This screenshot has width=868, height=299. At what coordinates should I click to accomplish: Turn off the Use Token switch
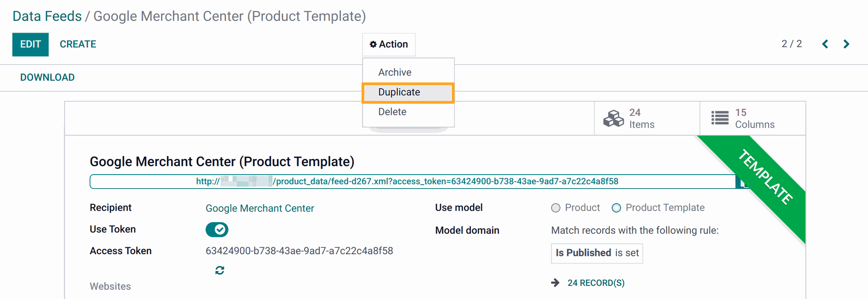(217, 230)
